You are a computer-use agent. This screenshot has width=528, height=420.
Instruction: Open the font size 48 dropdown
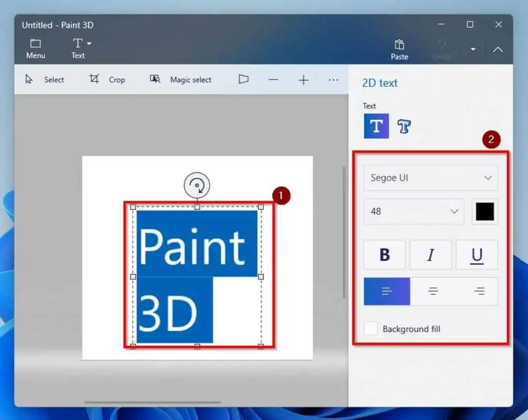413,212
